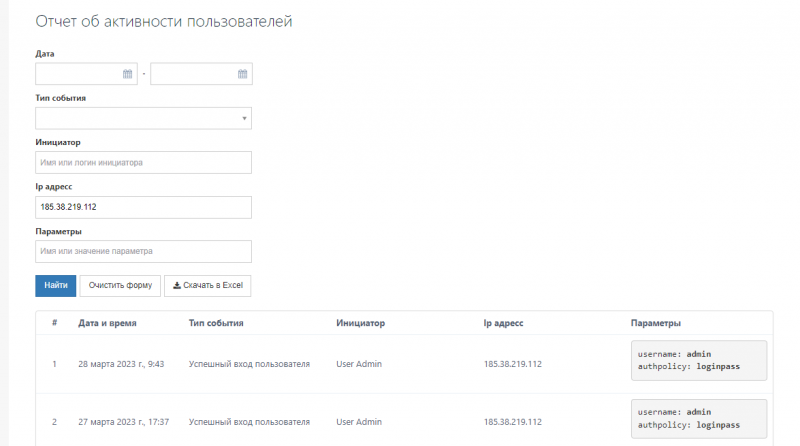Image resolution: width=800 pixels, height=446 pixels.
Task: Click the start date input field
Action: pyautogui.click(x=86, y=74)
